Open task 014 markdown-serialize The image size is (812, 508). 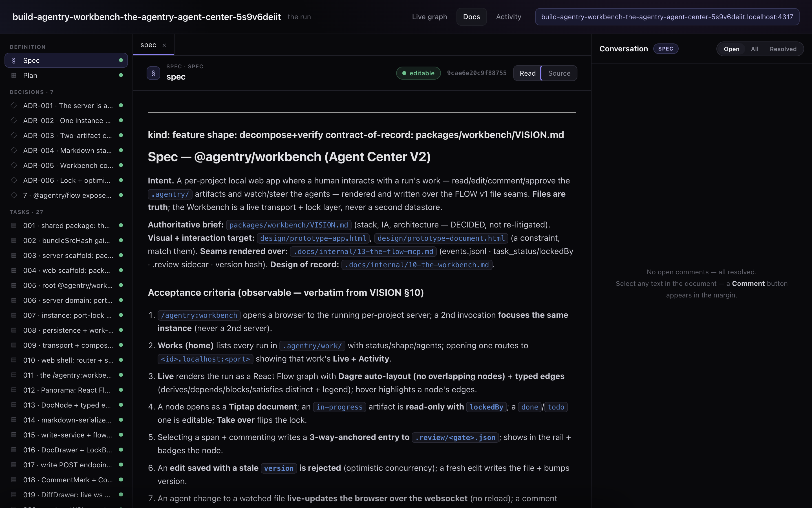tap(66, 420)
